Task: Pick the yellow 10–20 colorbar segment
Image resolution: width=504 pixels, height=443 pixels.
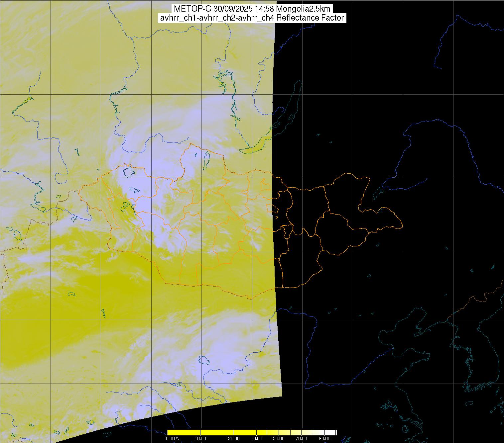Action: (217, 432)
